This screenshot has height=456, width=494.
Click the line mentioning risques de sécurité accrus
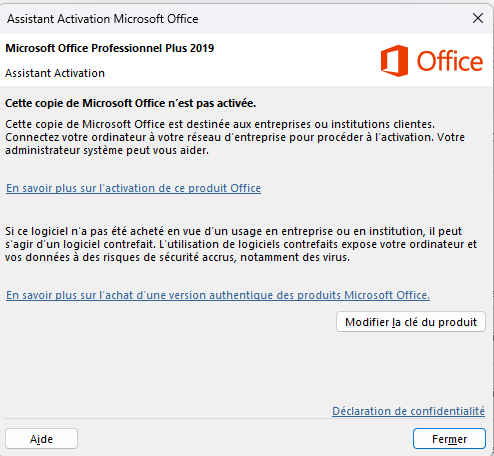pyautogui.click(x=177, y=257)
